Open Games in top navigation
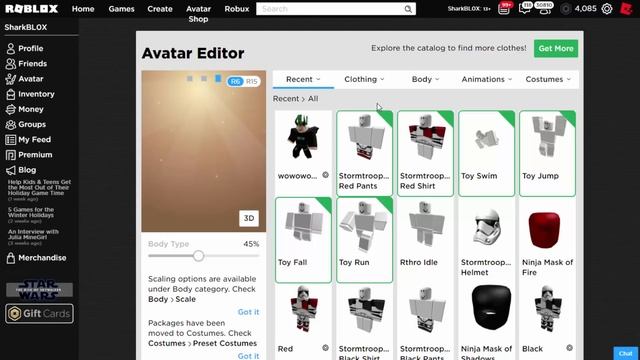 [121, 9]
